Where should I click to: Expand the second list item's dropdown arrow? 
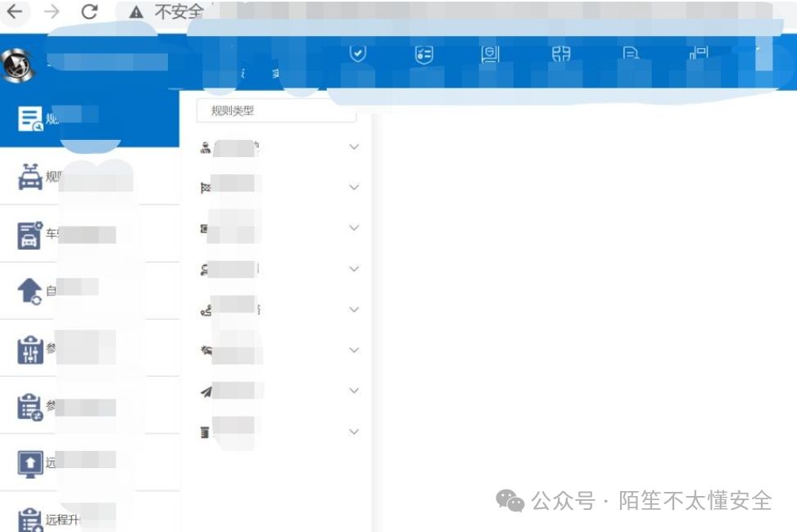[x=354, y=187]
